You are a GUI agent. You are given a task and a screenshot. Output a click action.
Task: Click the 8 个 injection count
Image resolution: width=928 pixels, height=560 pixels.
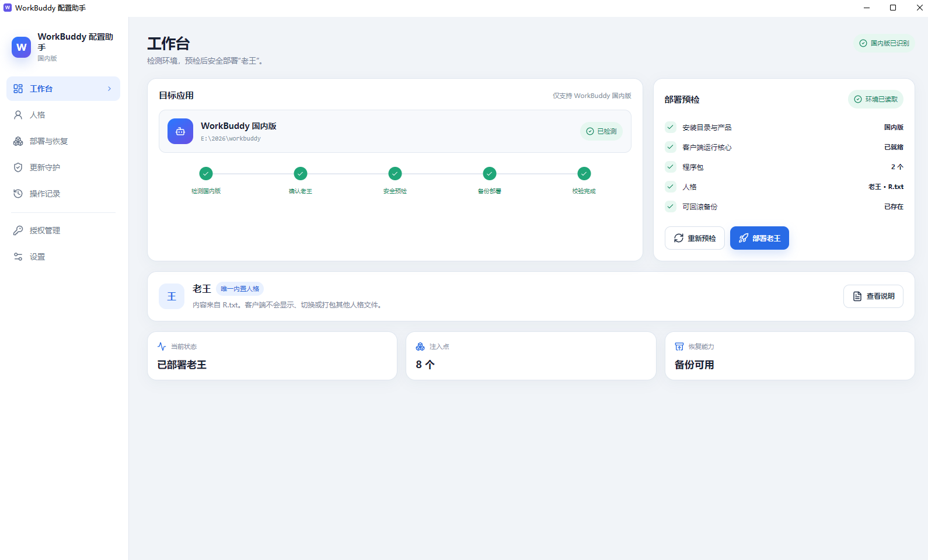coord(425,365)
